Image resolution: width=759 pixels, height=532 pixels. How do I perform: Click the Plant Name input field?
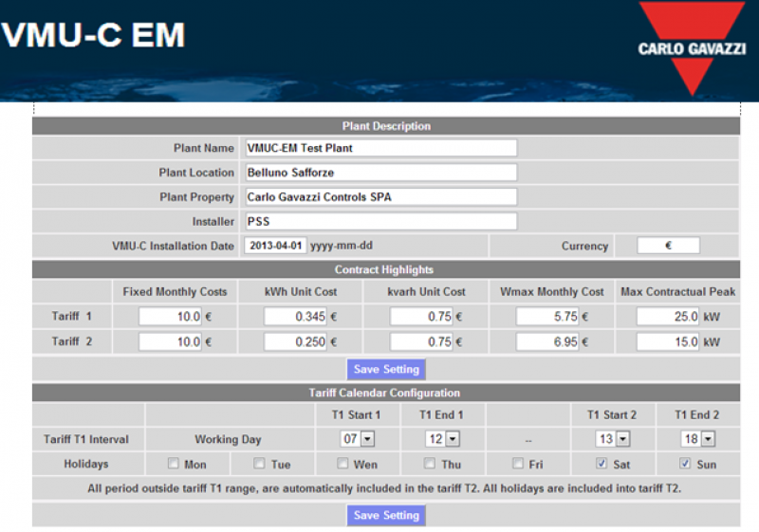pyautogui.click(x=381, y=148)
